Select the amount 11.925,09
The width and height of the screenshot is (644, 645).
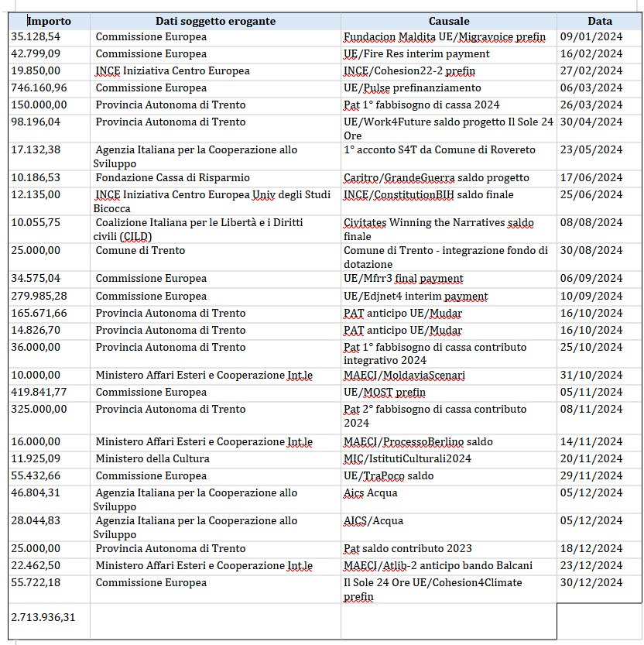[36, 458]
